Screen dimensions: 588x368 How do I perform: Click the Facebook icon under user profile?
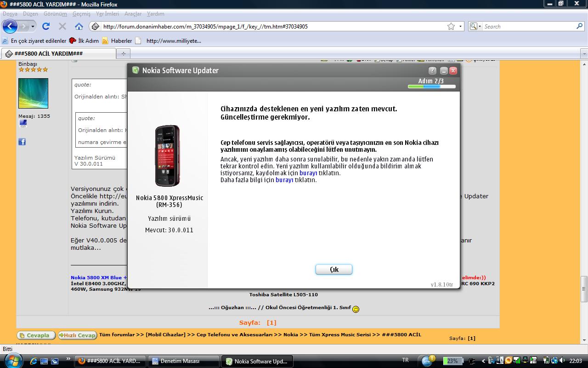point(22,142)
